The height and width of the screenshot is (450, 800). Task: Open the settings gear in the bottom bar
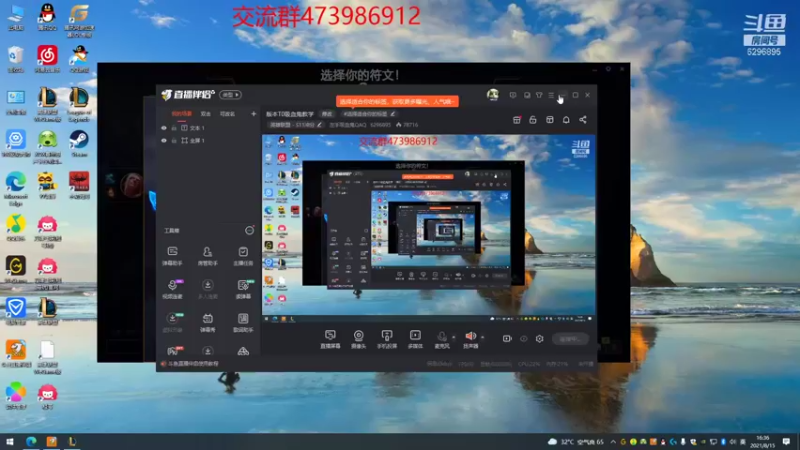point(539,338)
